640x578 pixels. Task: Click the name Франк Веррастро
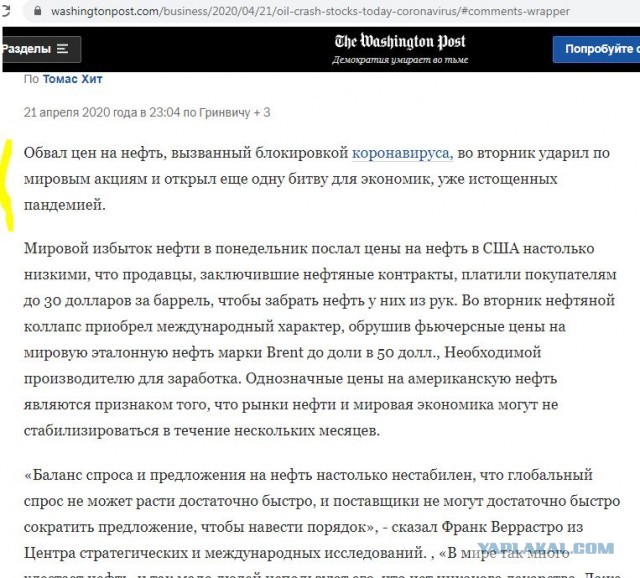click(502, 527)
